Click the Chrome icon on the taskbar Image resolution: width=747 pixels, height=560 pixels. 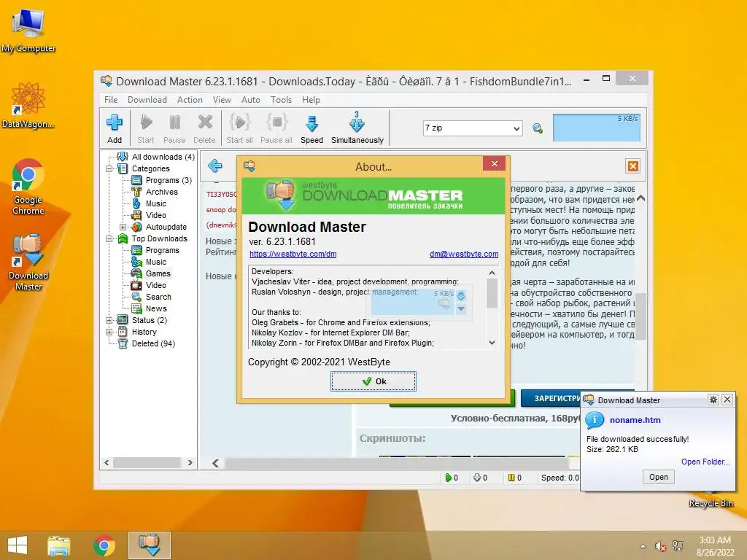point(104,545)
